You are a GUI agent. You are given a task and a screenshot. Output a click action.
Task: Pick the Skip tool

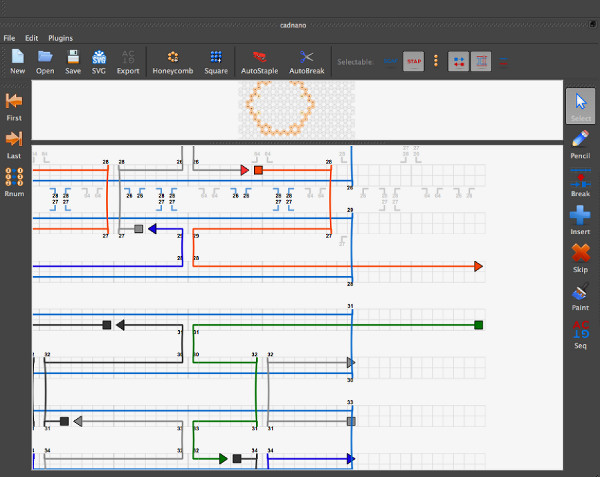coord(580,256)
